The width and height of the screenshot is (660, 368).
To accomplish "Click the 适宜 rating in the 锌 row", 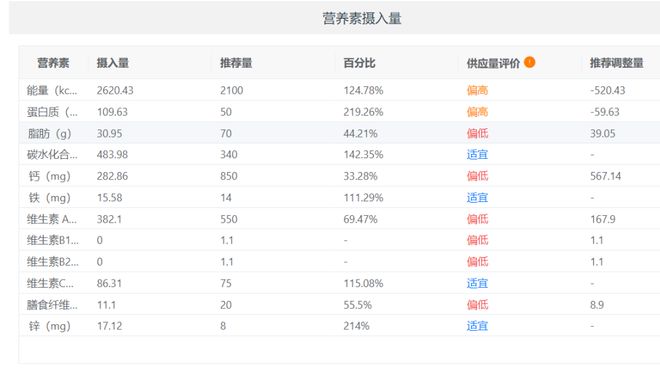I will 477,325.
